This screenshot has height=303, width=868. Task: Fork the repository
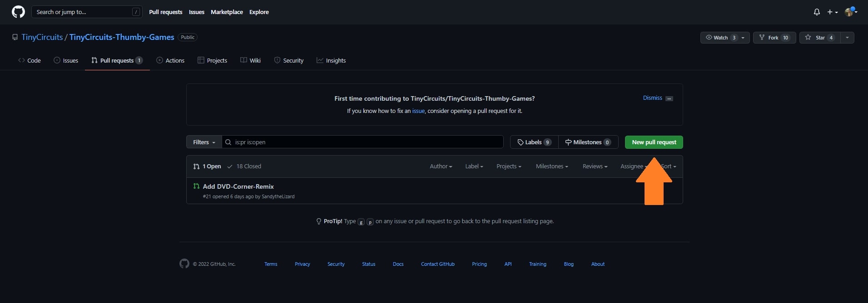(774, 38)
